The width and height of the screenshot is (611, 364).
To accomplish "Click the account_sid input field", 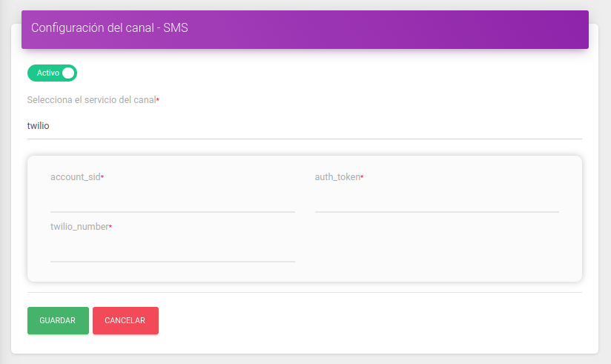I will click(x=173, y=200).
